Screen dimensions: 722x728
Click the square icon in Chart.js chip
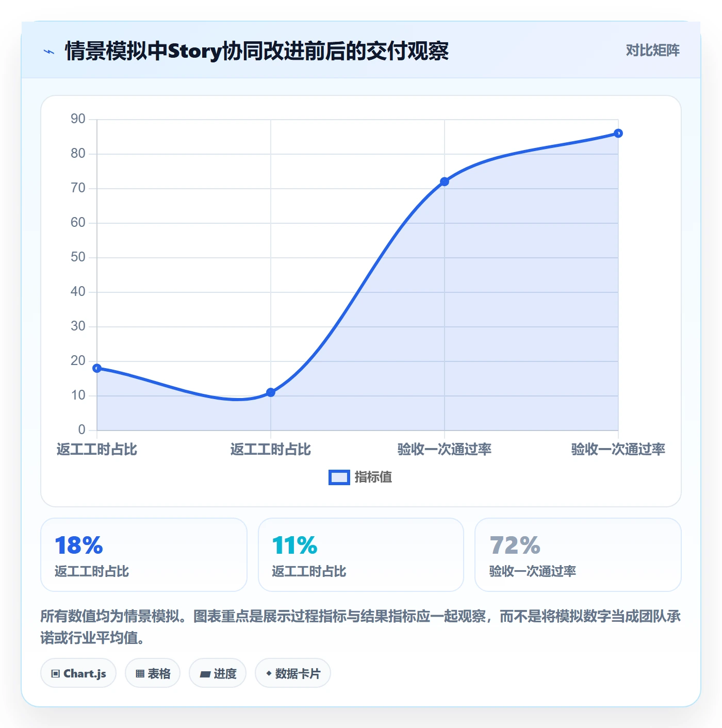click(56, 673)
